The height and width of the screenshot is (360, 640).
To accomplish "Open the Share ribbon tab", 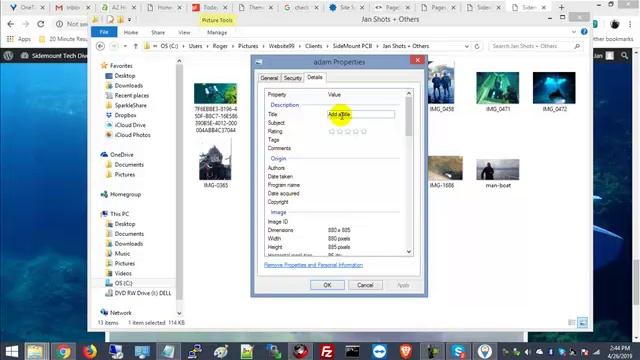I will 158,32.
